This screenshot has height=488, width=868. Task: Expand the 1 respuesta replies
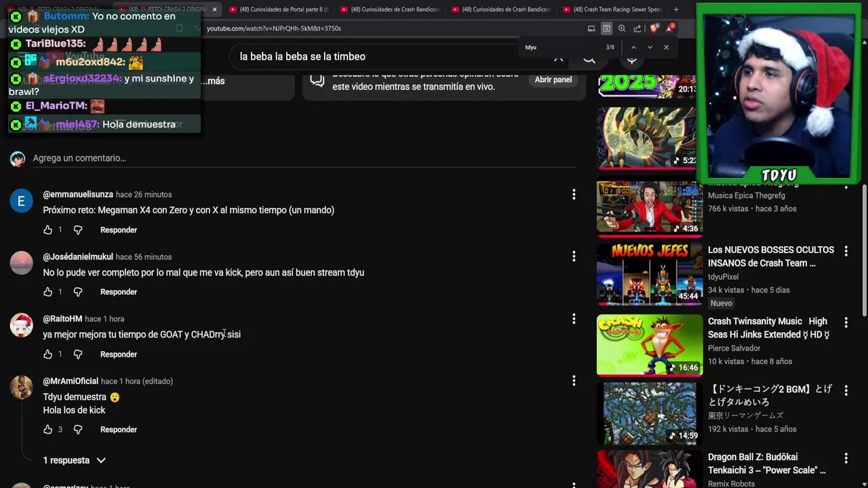(x=75, y=460)
